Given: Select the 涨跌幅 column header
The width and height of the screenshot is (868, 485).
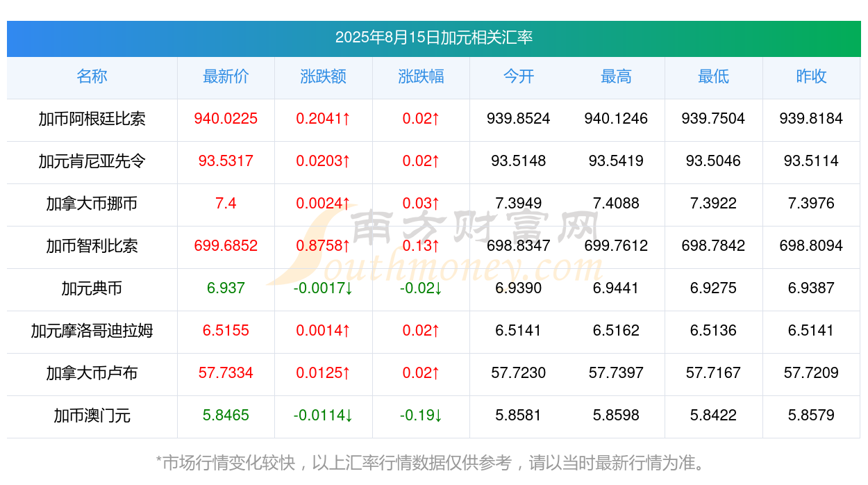Looking at the screenshot, I should coord(421,76).
